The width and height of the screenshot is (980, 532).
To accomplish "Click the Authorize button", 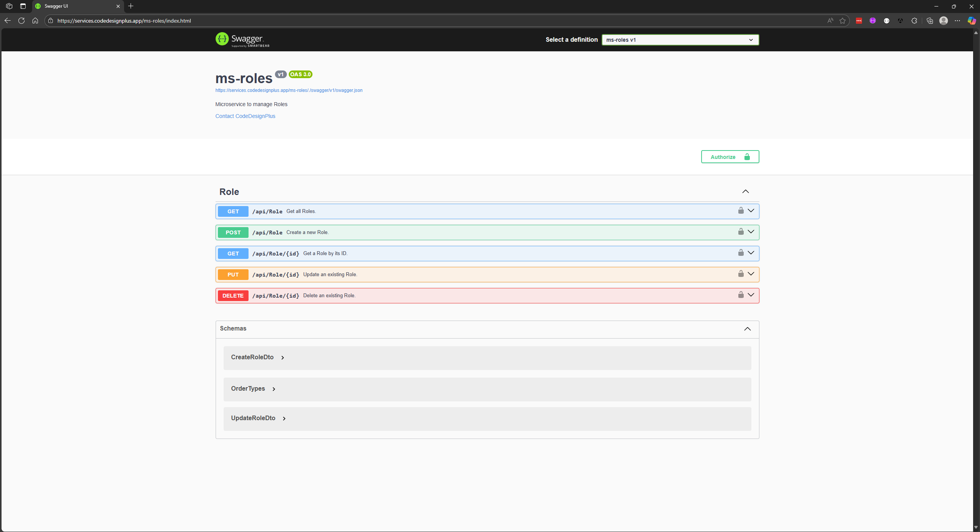I will point(730,157).
